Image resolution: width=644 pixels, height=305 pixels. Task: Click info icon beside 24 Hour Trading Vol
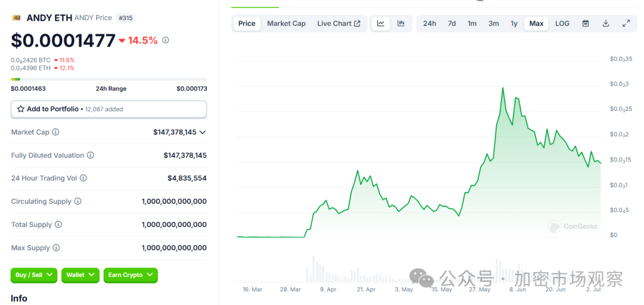point(83,178)
